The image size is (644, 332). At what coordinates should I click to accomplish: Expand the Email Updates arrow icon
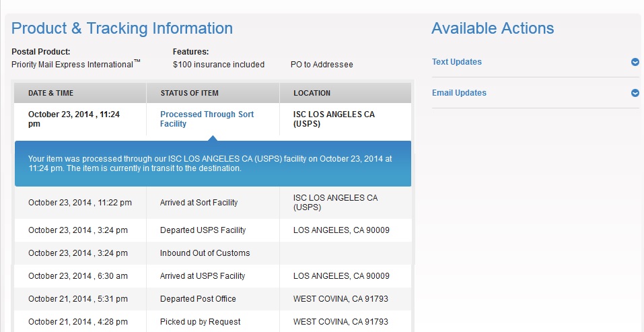tap(635, 93)
